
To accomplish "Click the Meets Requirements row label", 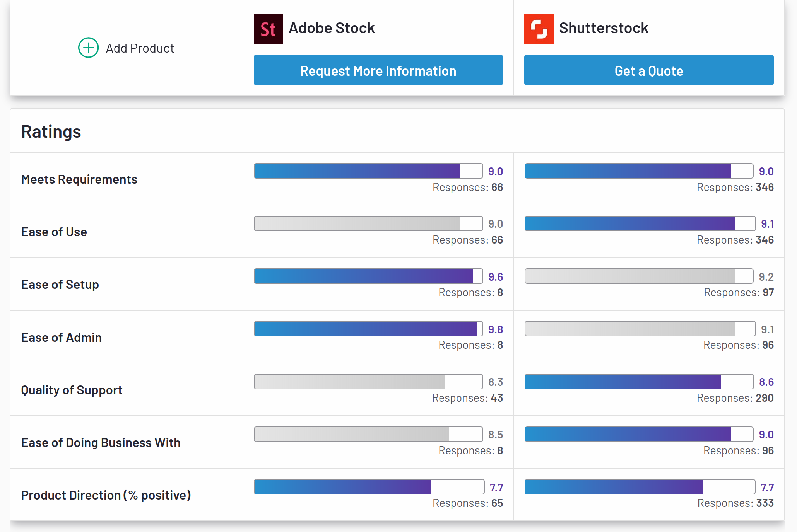I will [79, 179].
